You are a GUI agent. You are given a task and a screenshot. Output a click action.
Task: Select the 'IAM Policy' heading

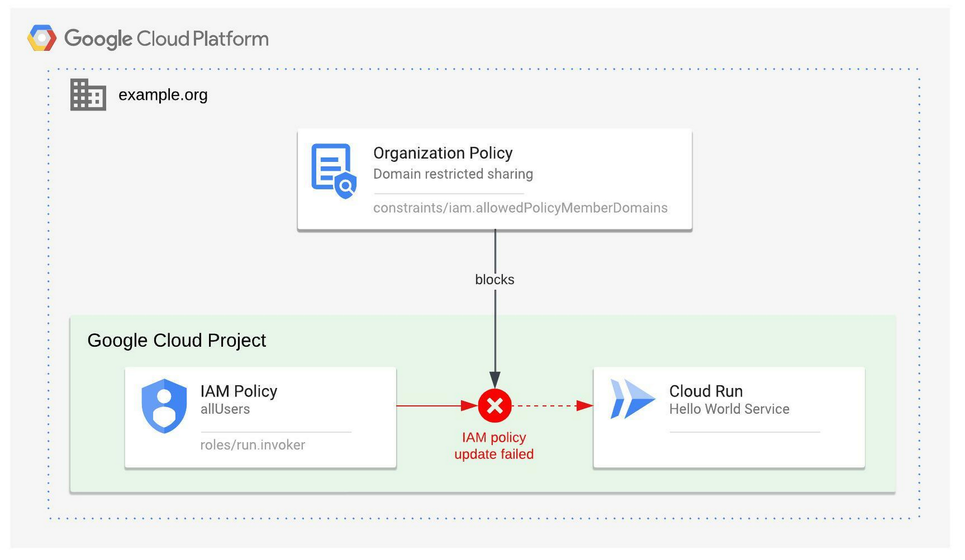tap(239, 391)
